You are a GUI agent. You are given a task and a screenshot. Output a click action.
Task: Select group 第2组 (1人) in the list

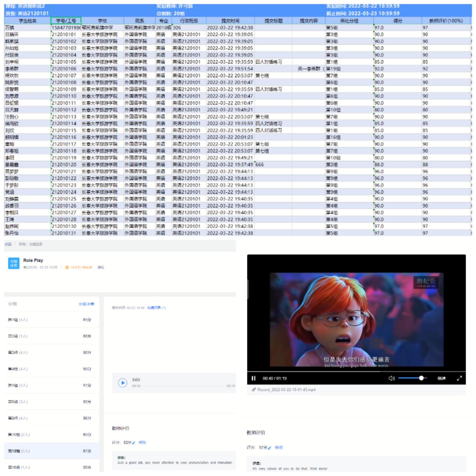[x=51, y=336]
